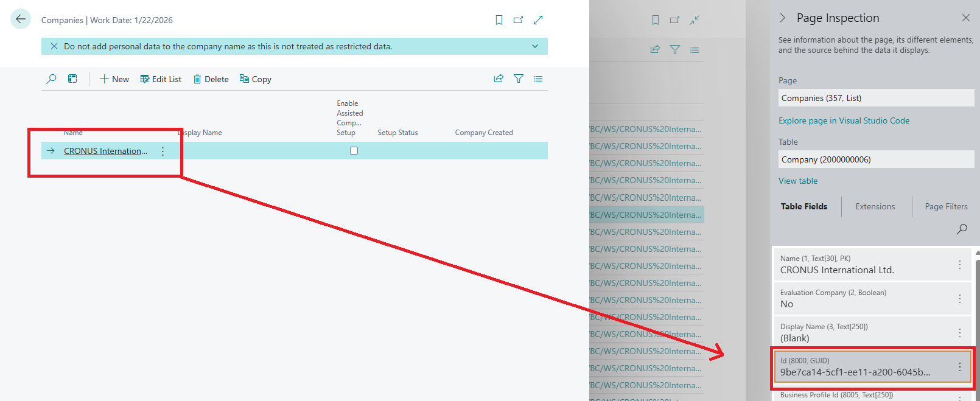Switch to the Page Filters tab
Image resolution: width=980 pixels, height=401 pixels.
pos(946,207)
